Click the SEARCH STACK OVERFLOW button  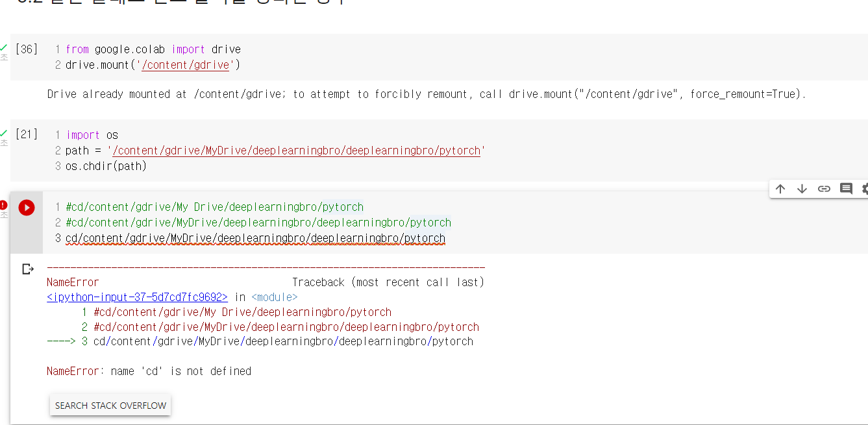tap(110, 406)
